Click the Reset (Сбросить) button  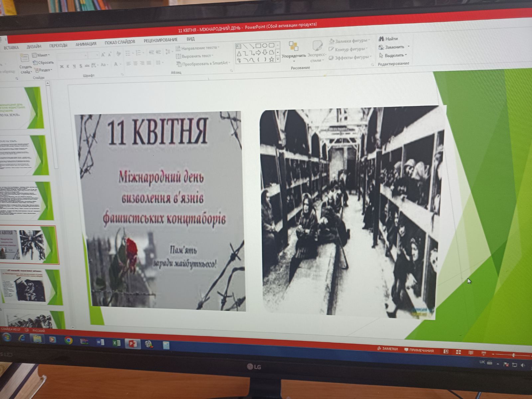[43, 62]
